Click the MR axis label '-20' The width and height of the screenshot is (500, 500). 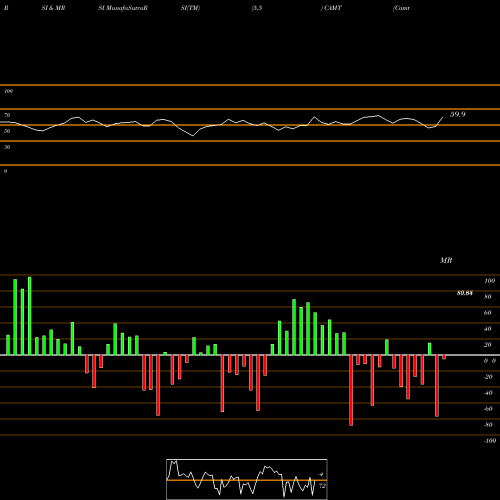click(x=488, y=377)
